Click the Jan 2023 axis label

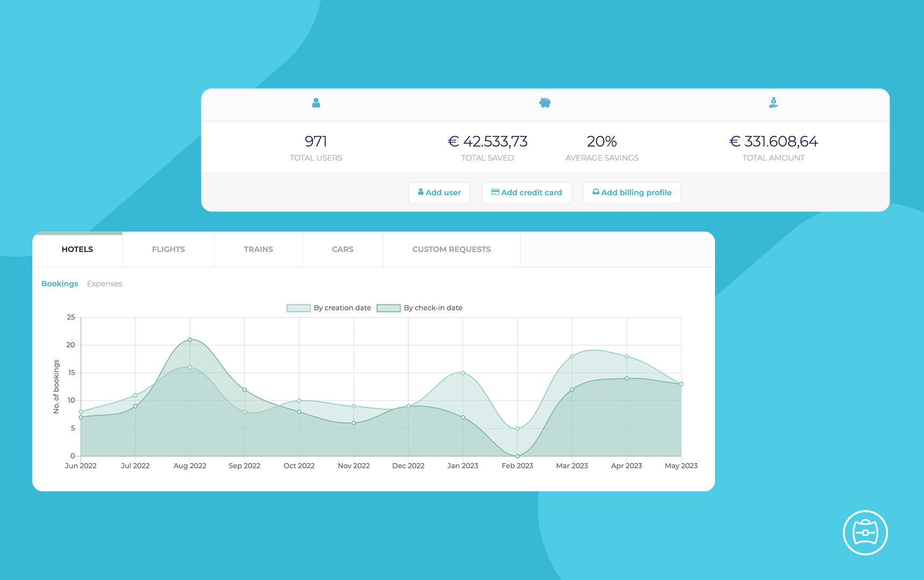coord(463,466)
